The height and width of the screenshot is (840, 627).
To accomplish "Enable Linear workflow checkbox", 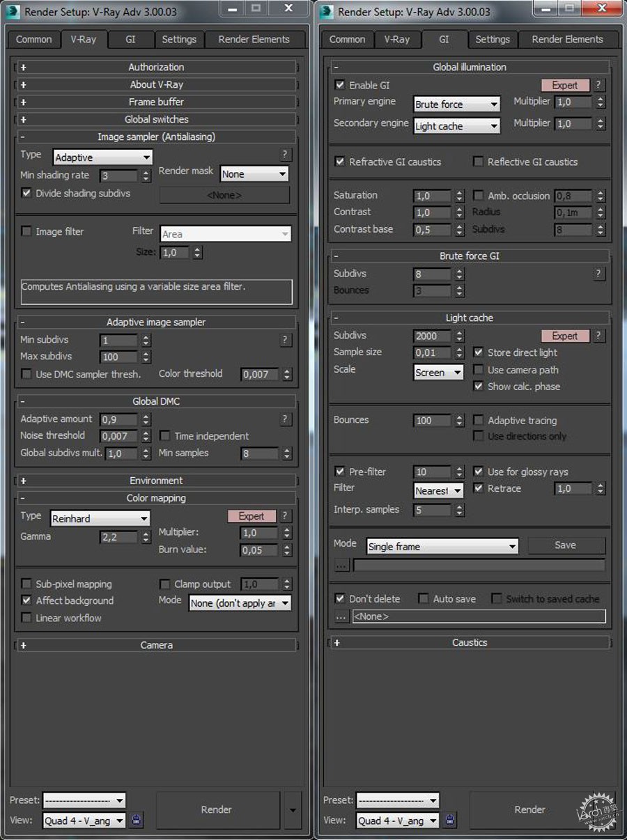I will point(26,618).
